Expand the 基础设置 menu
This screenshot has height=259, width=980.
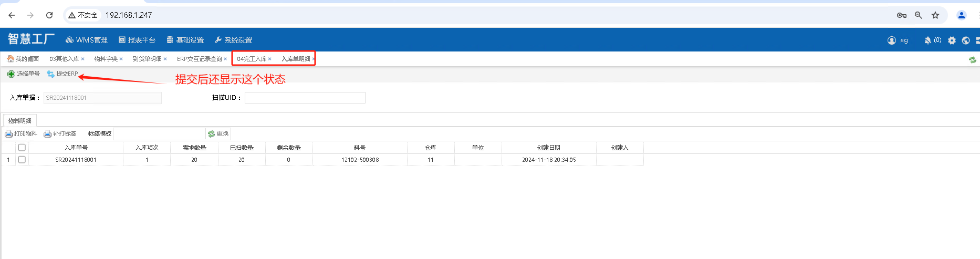(x=185, y=40)
